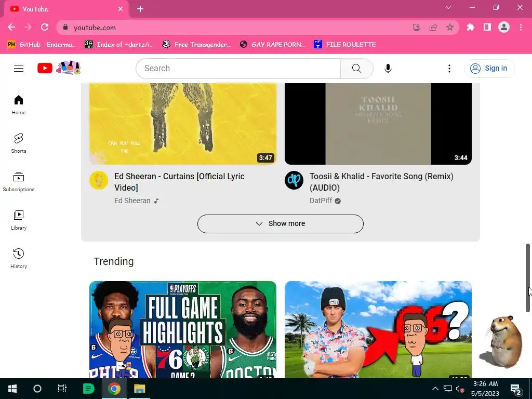Click the page vertical scrollbar thumb
The width and height of the screenshot is (532, 399).
pyautogui.click(x=528, y=278)
